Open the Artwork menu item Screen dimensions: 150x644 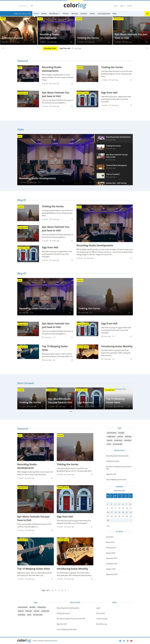84,13
